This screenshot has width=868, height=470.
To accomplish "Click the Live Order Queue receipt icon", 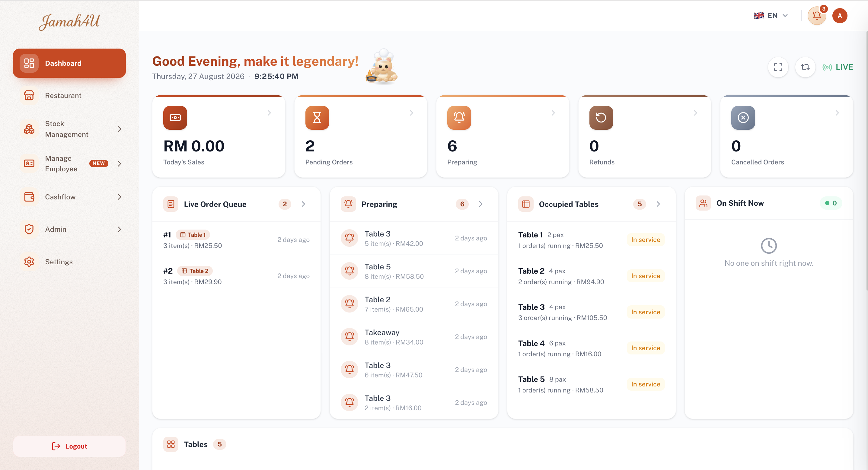I will (171, 204).
